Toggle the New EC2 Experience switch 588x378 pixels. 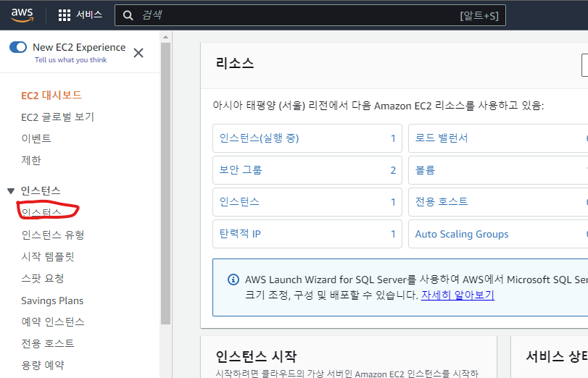tap(18, 47)
